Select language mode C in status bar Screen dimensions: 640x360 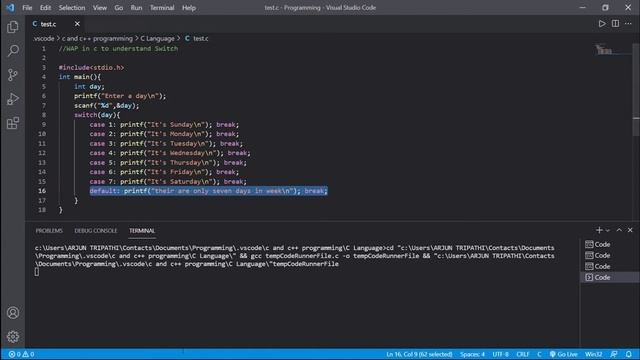(x=539, y=354)
